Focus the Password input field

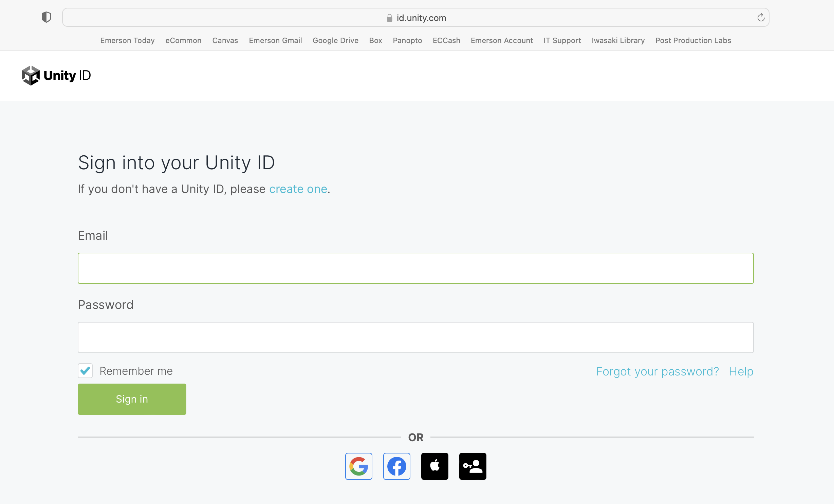coord(415,337)
